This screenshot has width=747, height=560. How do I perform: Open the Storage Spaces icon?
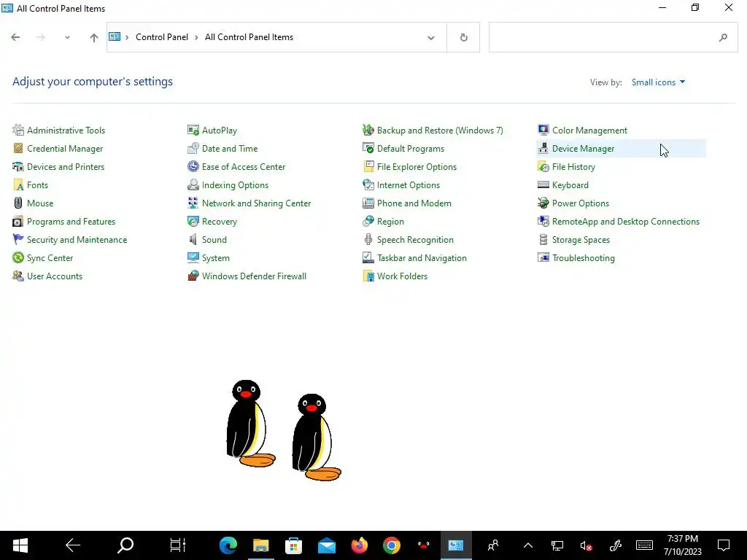[x=543, y=239]
